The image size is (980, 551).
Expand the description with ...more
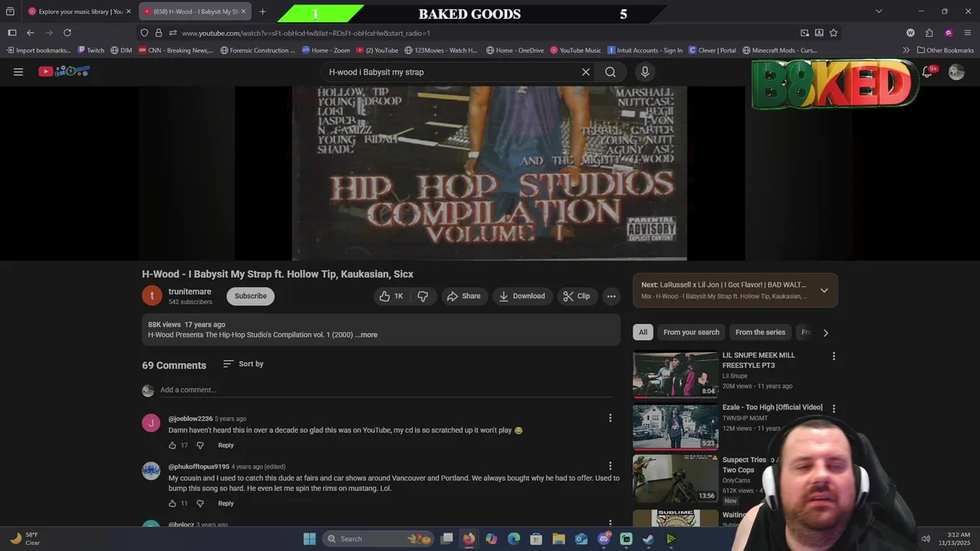coord(367,334)
